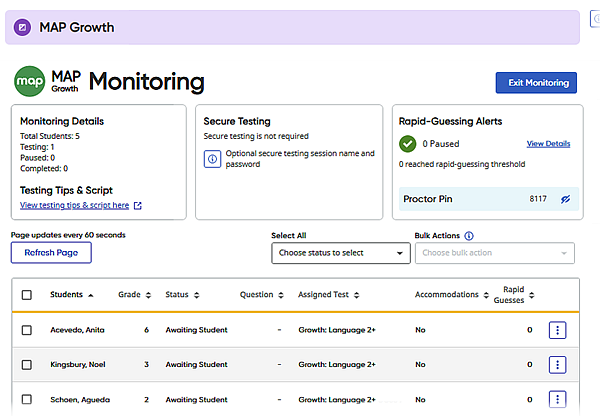This screenshot has height=416, width=600.
Task: Click the Bulk Actions info icon
Action: 469,236
